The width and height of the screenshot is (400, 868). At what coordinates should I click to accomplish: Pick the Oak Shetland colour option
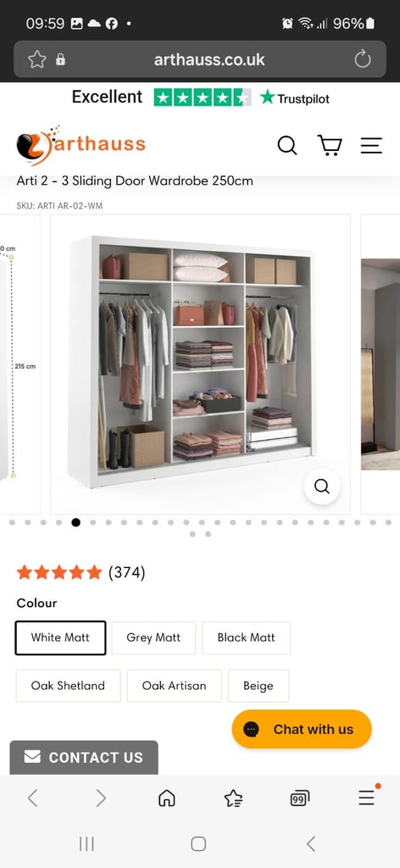click(68, 686)
